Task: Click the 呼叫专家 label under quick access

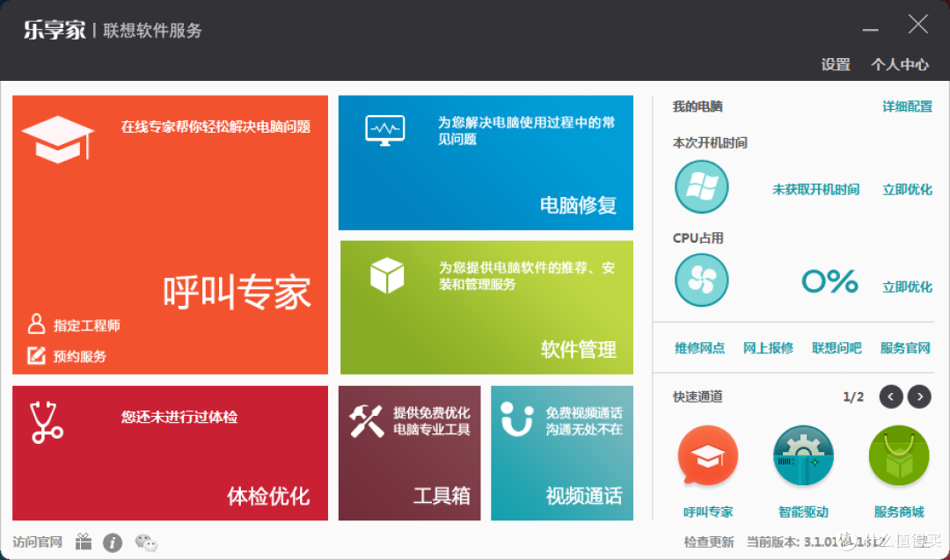Action: click(708, 513)
